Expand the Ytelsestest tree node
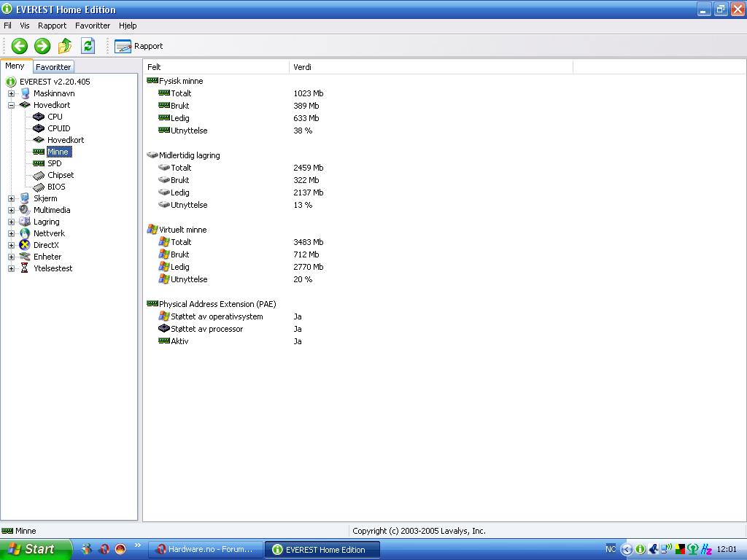747x560 pixels. pyautogui.click(x=11, y=268)
